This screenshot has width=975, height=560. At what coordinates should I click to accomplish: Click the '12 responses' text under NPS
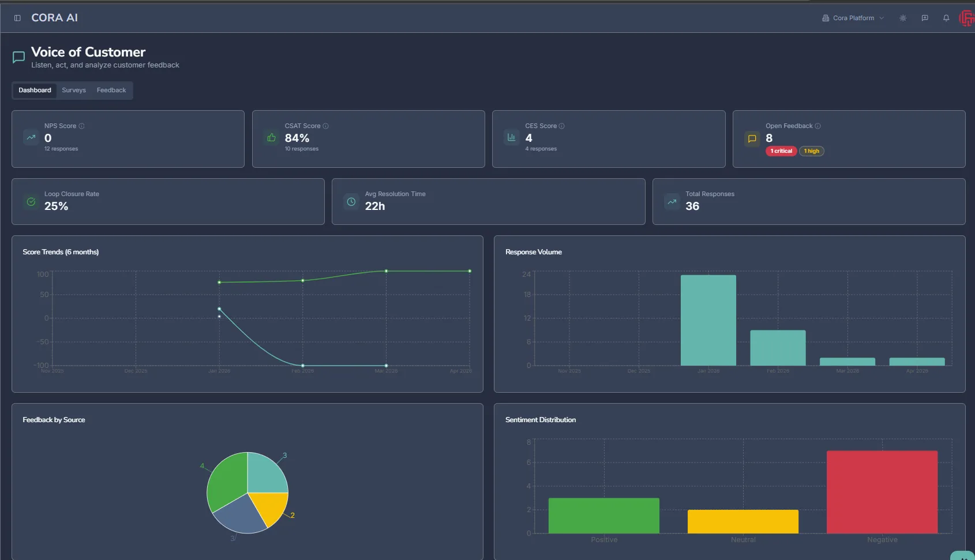coord(61,149)
